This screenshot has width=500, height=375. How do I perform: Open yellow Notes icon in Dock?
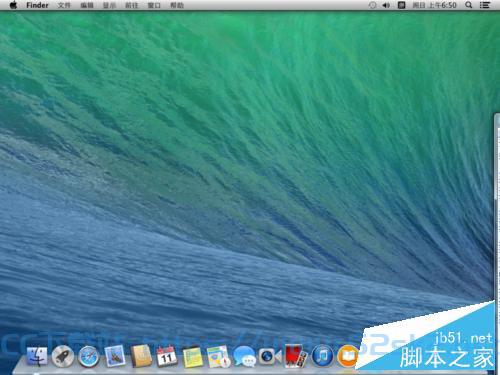point(192,357)
